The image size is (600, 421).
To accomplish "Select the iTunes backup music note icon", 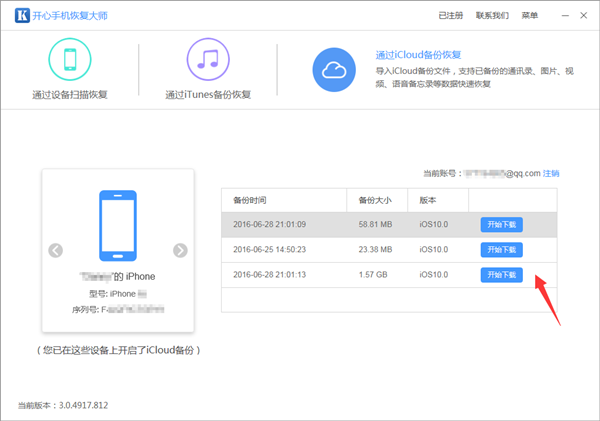I will [x=208, y=59].
